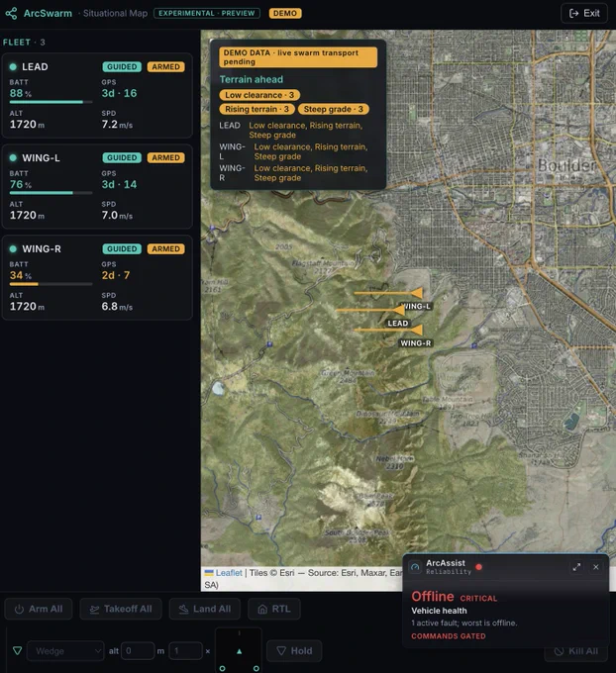Click the Low clearance · 3 chip

[x=259, y=95]
